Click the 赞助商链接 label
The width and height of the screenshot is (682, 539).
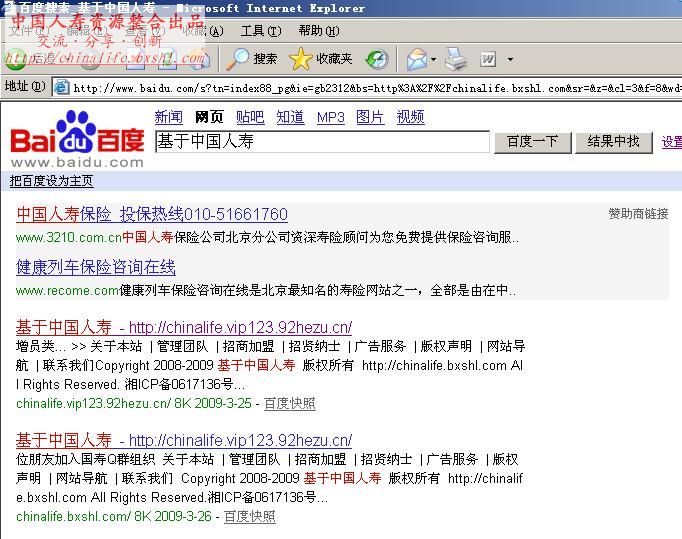(x=639, y=214)
